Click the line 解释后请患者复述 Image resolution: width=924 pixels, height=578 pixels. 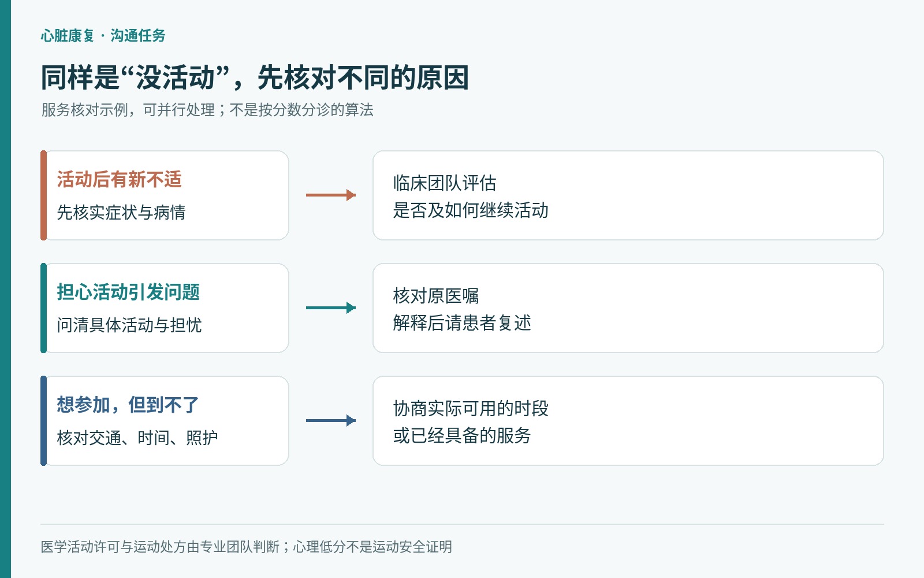tap(462, 323)
